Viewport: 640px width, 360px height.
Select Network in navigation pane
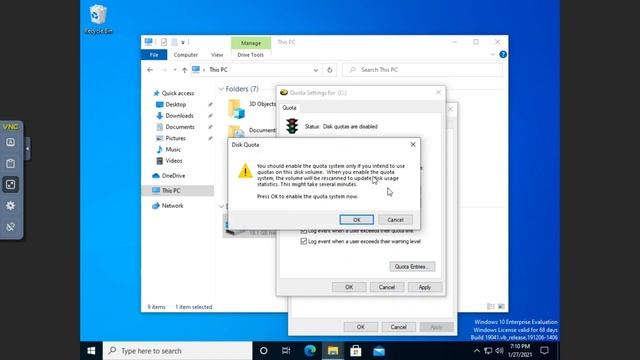pos(172,206)
